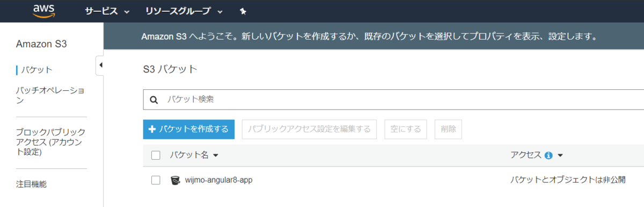644x207 pixels.
Task: Open the wijmo-angular8-app bucket link
Action: coord(218,180)
